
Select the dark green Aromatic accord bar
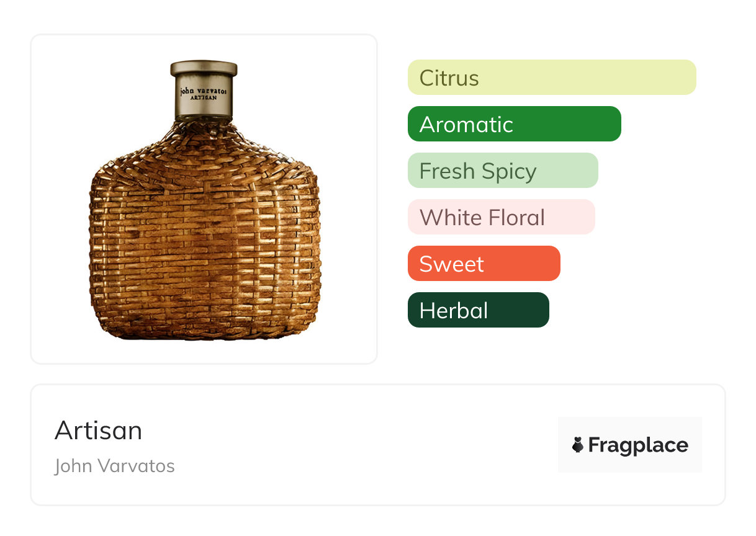click(514, 124)
